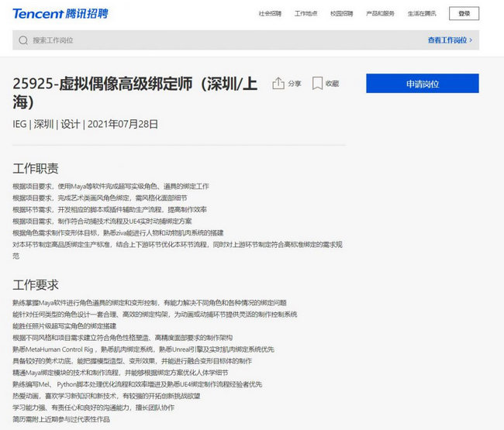Viewport: 504px width, 430px height.
Task: Click the 登录 login button
Action: tap(464, 13)
